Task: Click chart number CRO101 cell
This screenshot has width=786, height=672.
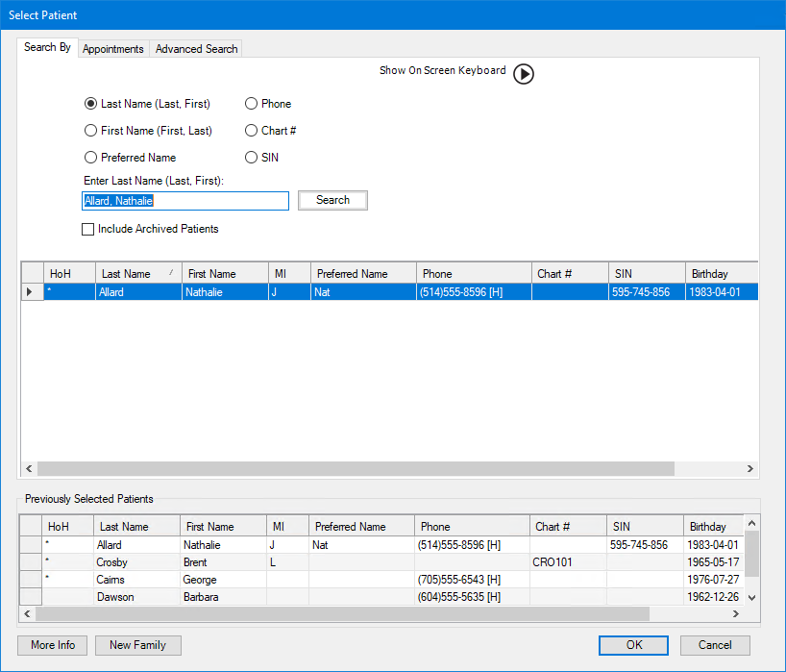Action: pyautogui.click(x=568, y=562)
